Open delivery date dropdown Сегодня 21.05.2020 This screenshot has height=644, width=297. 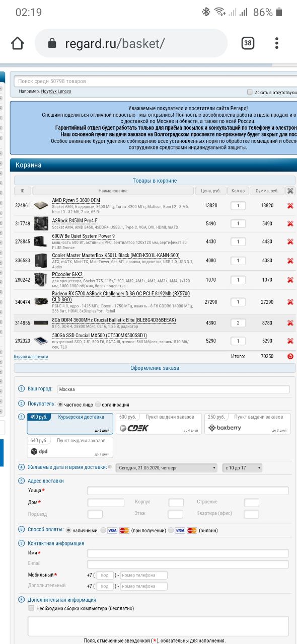click(x=167, y=467)
